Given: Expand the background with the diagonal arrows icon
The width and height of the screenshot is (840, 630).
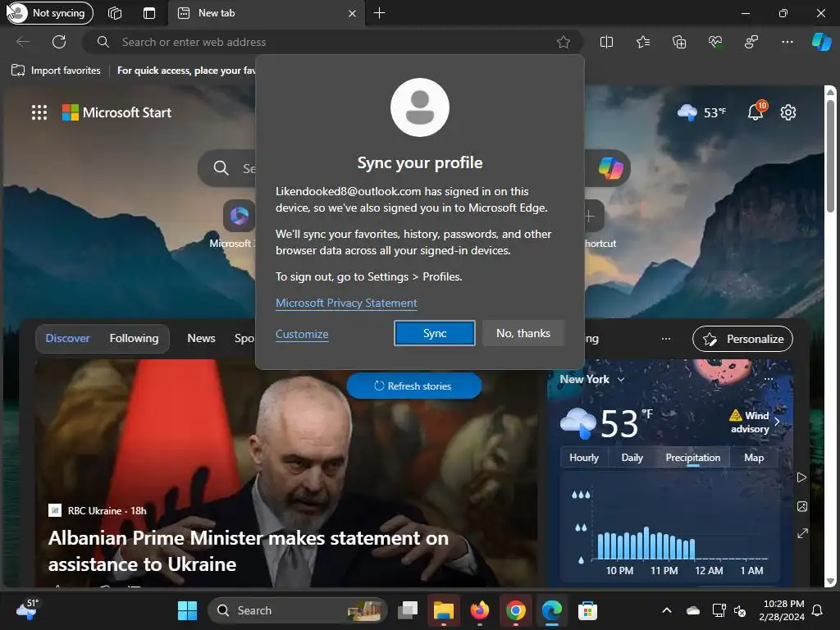Looking at the screenshot, I should point(802,533).
